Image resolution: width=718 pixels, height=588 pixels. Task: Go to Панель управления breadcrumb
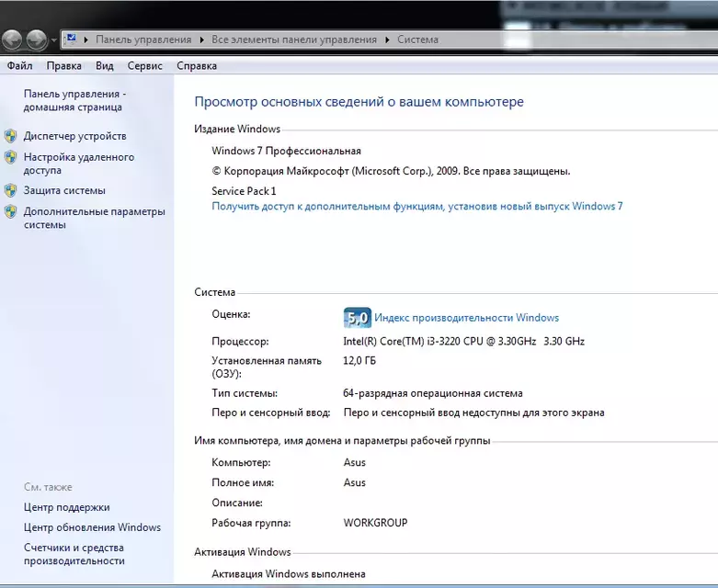tap(143, 40)
